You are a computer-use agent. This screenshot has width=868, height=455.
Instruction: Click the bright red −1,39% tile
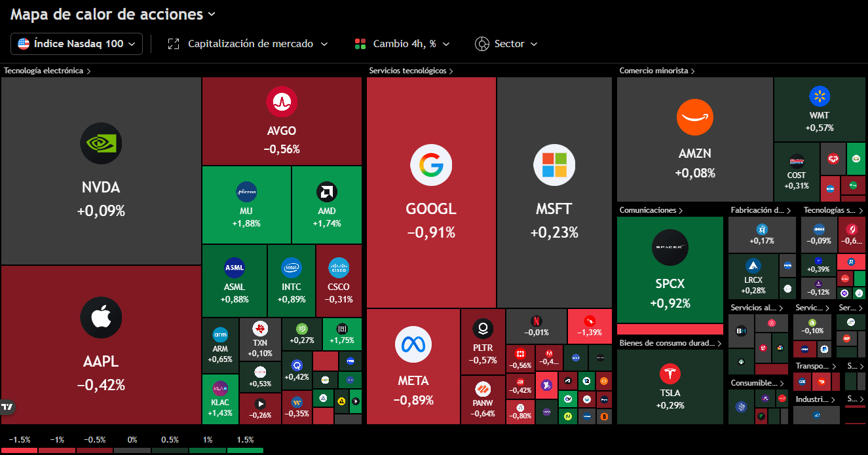click(590, 326)
